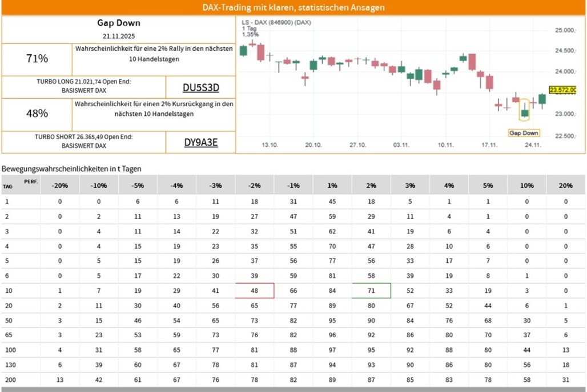This screenshot has height=392, width=587.
Task: Click the -20% column header
Action: (x=60, y=185)
